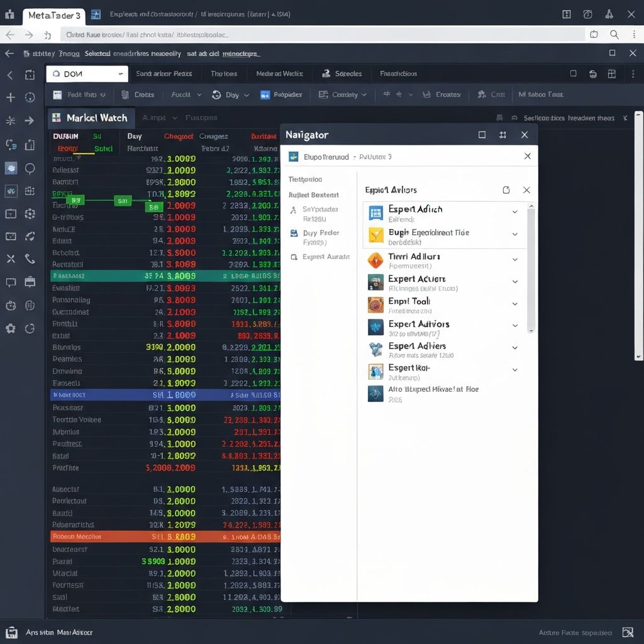Image resolution: width=644 pixels, height=644 pixels.
Task: Open the Day timeframe dropdown
Action: (234, 94)
